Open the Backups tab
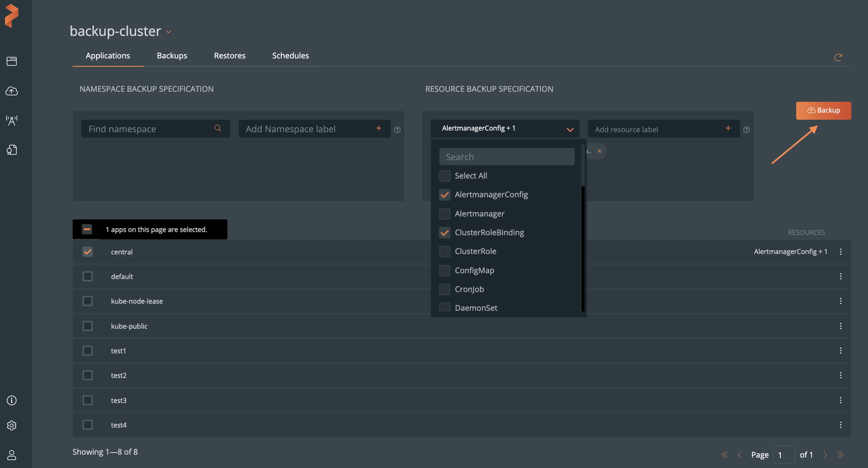The width and height of the screenshot is (868, 468). [x=172, y=56]
